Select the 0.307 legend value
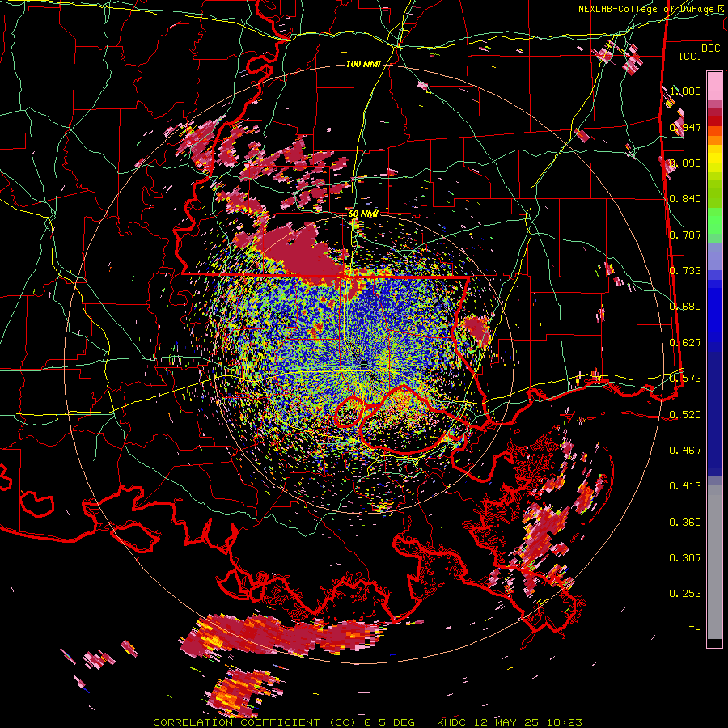The image size is (728, 728). tap(685, 557)
